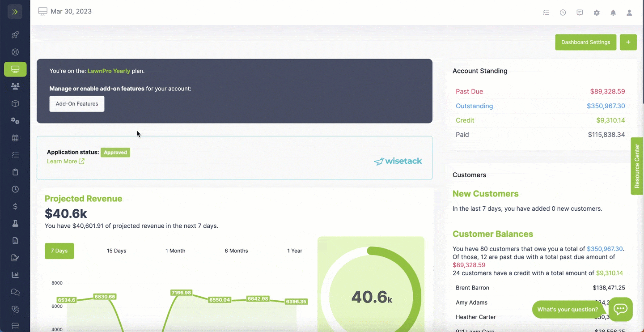Screen dimensions: 644x332
Task: Open the dollar sign icon in the sidebar
Action: [x=15, y=206]
